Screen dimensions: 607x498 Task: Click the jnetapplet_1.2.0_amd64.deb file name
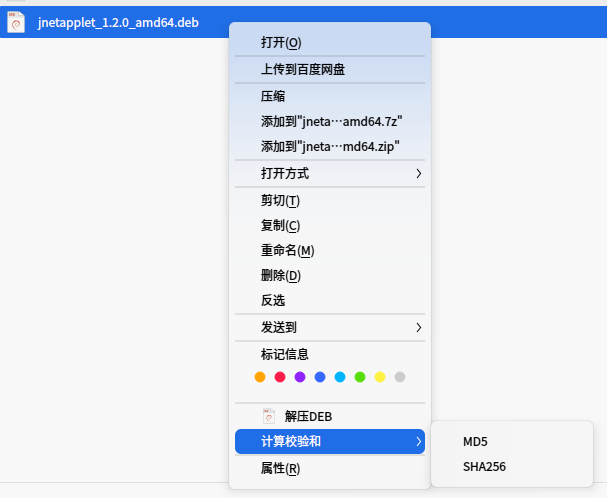pos(118,22)
